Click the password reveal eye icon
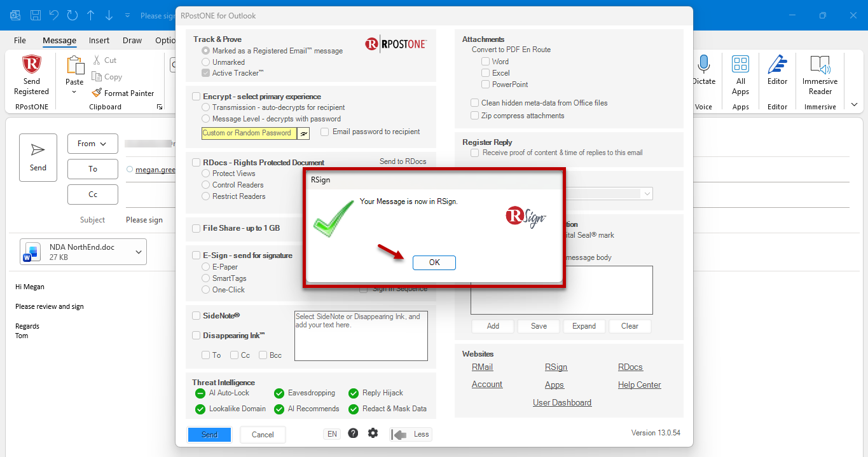 (304, 133)
